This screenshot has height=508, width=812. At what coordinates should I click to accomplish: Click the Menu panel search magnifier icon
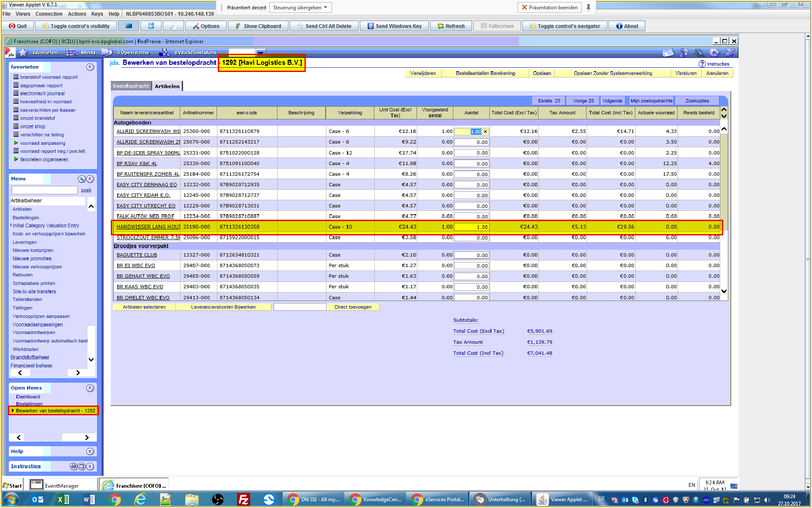pos(82,179)
